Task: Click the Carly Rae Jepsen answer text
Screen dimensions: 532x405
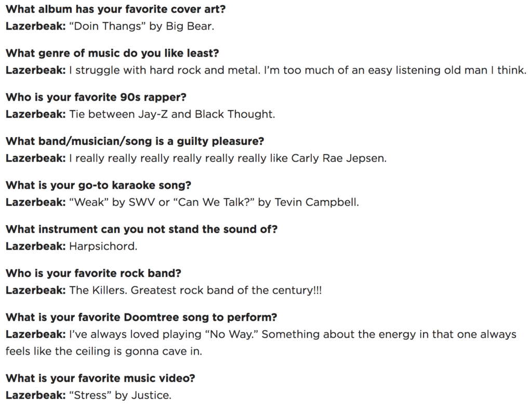Action: tap(196, 158)
